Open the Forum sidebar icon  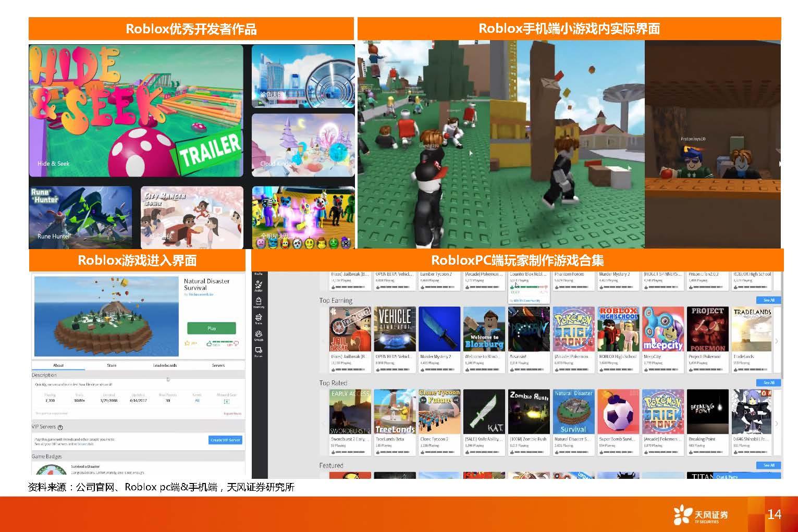tap(259, 351)
